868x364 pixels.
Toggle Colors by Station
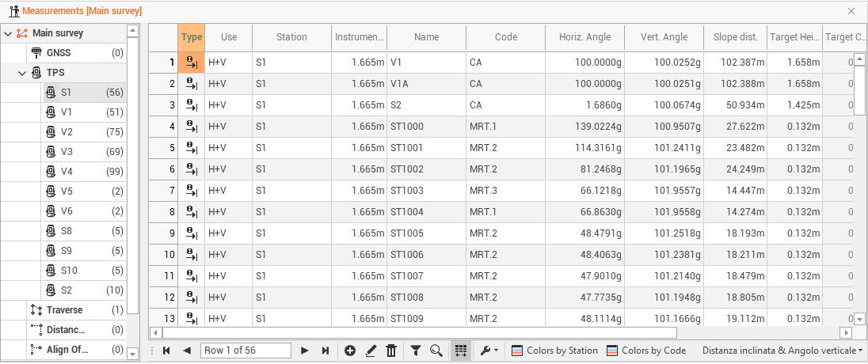(554, 351)
